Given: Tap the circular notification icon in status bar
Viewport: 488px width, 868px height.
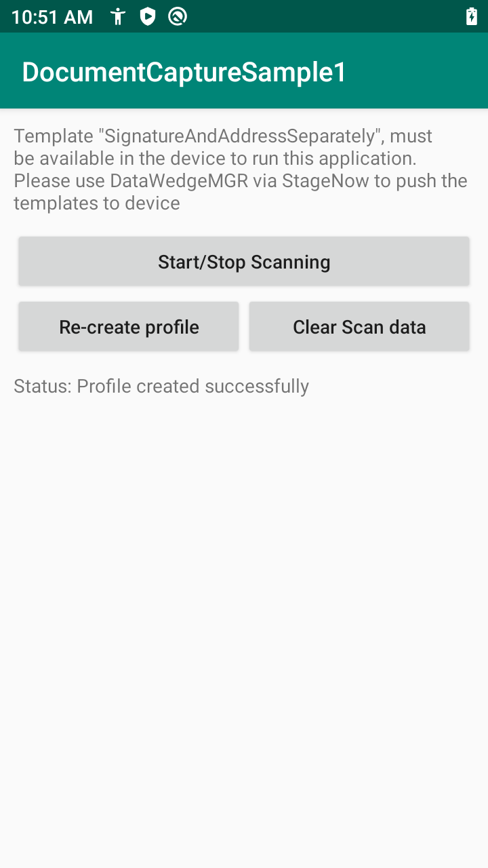Looking at the screenshot, I should tap(178, 16).
